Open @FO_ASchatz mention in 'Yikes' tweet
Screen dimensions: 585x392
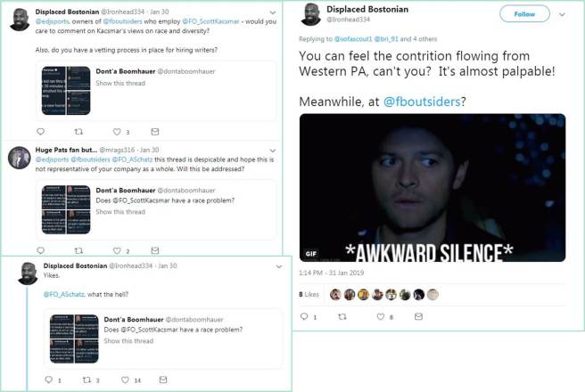click(64, 294)
